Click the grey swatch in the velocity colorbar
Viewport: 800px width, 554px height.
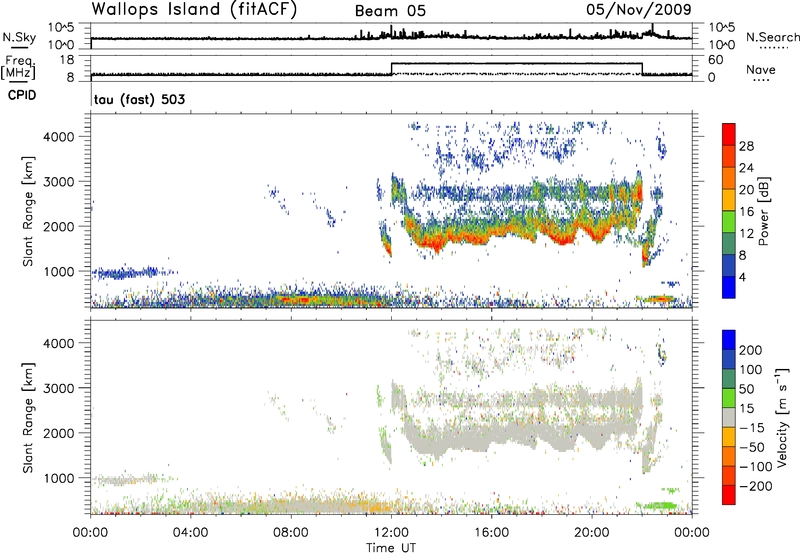(x=729, y=418)
